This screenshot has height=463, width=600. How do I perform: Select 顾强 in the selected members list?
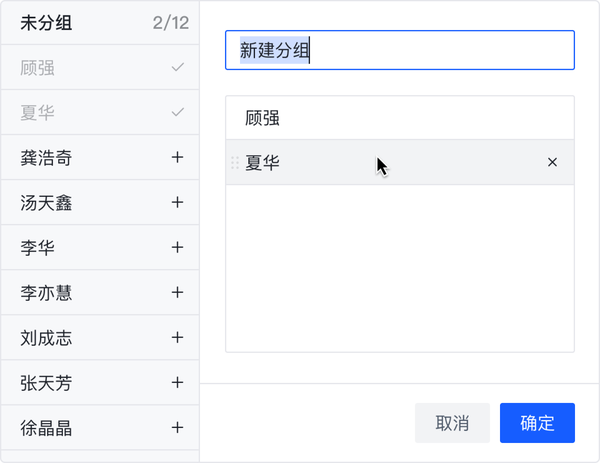[400, 118]
